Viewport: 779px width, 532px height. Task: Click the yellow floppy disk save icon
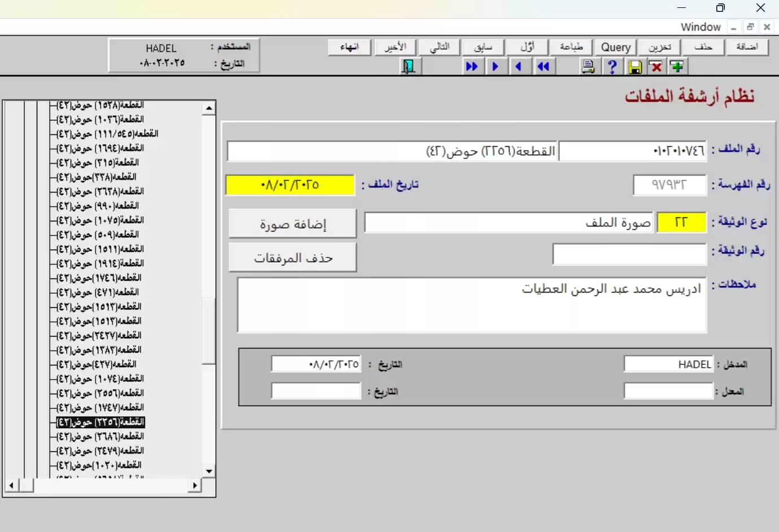coord(635,67)
